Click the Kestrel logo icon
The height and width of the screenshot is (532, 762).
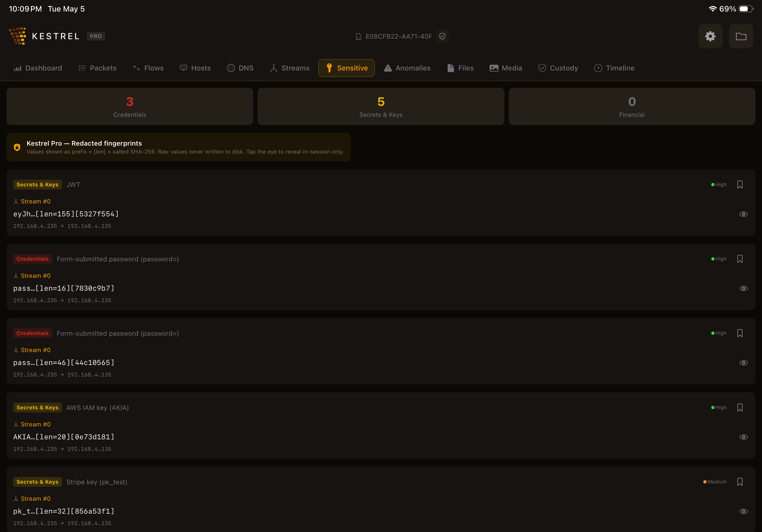click(x=18, y=36)
